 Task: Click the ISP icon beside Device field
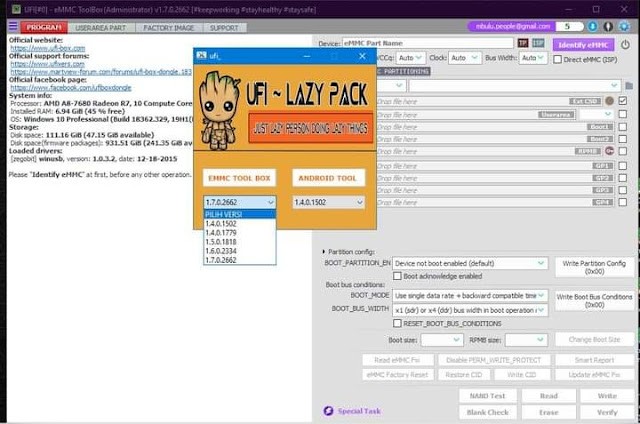point(538,43)
